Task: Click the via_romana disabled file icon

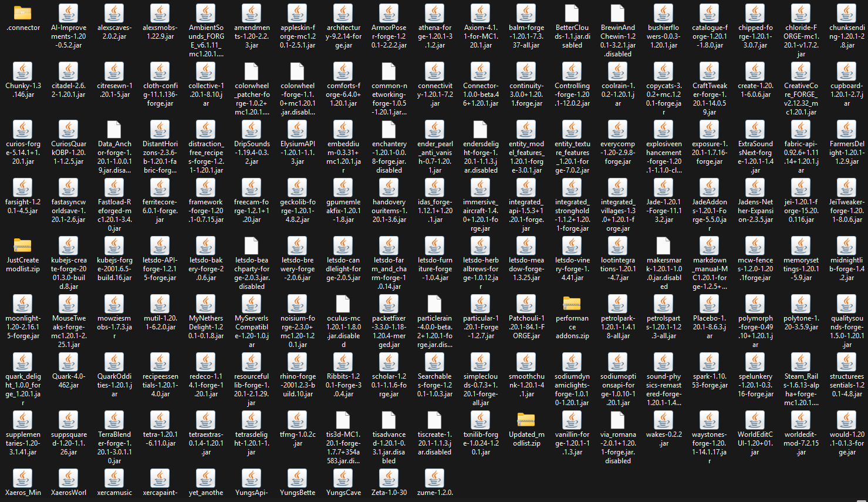Action: click(617, 420)
